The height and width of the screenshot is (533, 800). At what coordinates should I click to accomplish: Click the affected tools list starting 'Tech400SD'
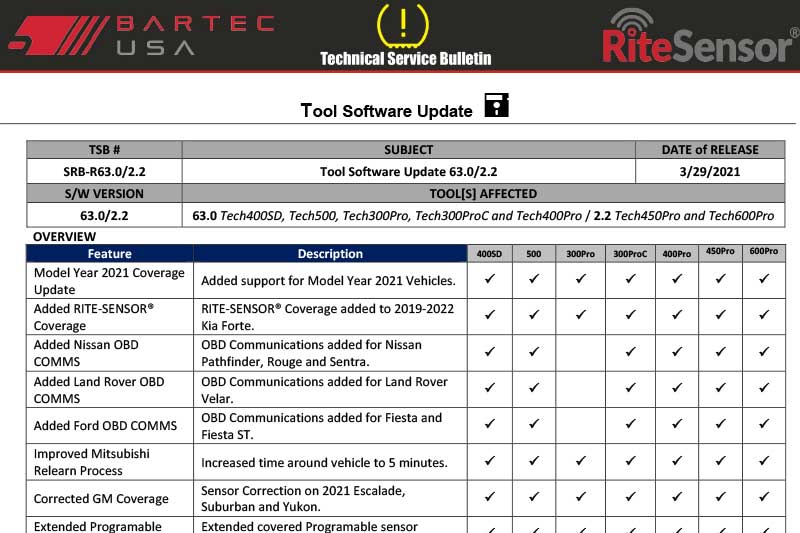483,215
